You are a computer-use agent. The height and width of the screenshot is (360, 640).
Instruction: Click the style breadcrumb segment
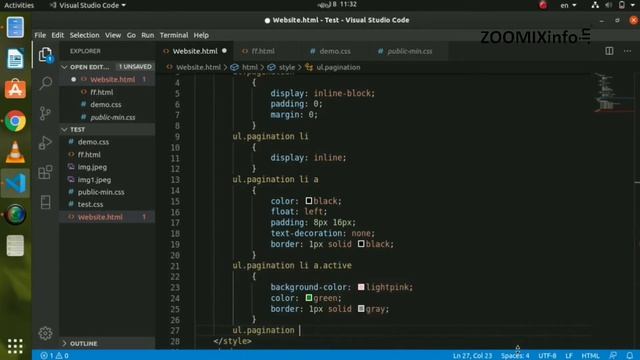coord(287,67)
